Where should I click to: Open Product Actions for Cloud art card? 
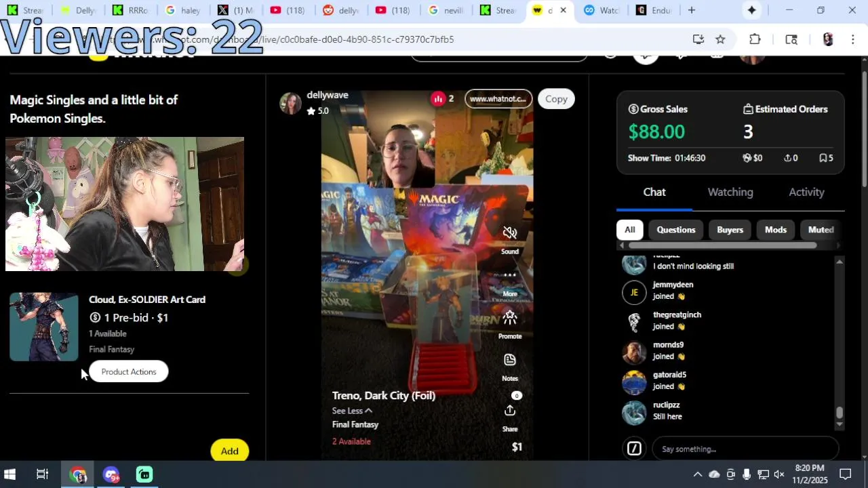129,371
